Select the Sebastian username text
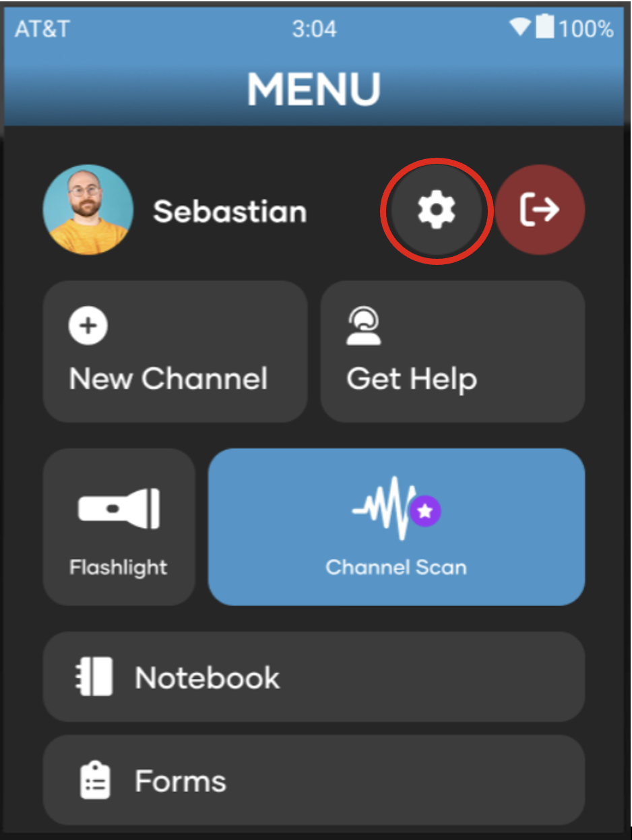The width and height of the screenshot is (632, 840). (230, 212)
